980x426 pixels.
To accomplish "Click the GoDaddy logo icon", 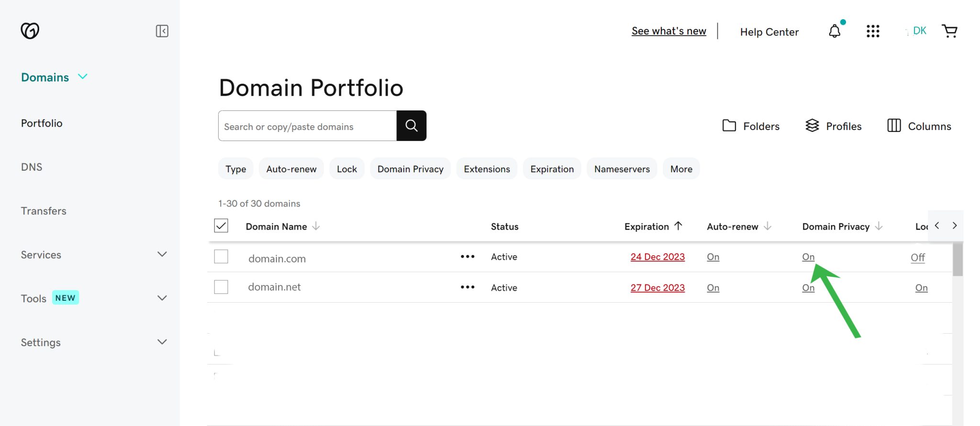I will click(x=30, y=31).
